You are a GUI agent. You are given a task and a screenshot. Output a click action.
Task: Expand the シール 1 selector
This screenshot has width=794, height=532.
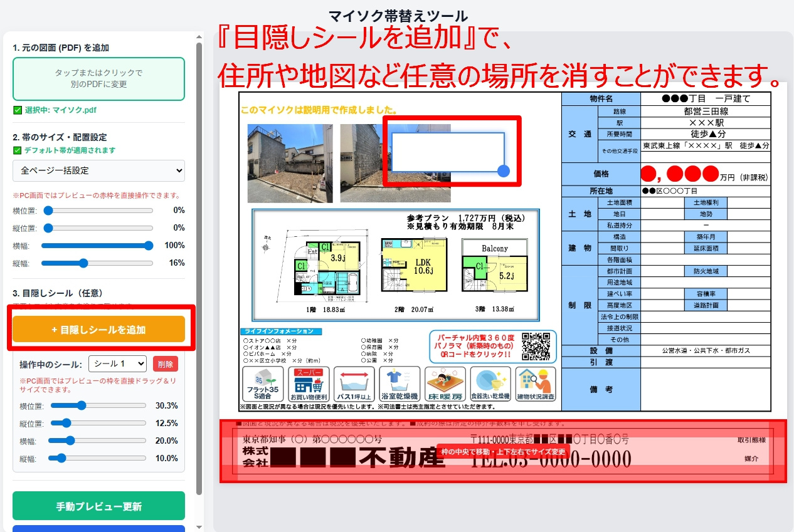click(117, 364)
